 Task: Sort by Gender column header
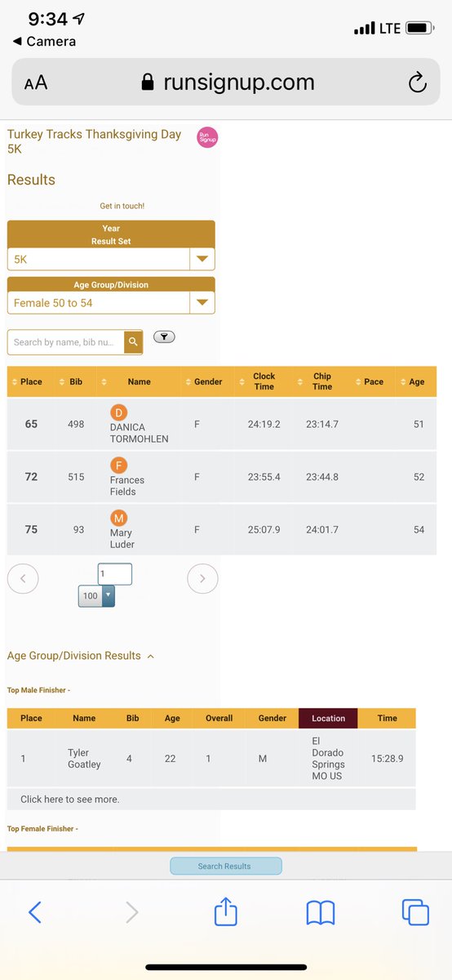click(x=208, y=381)
